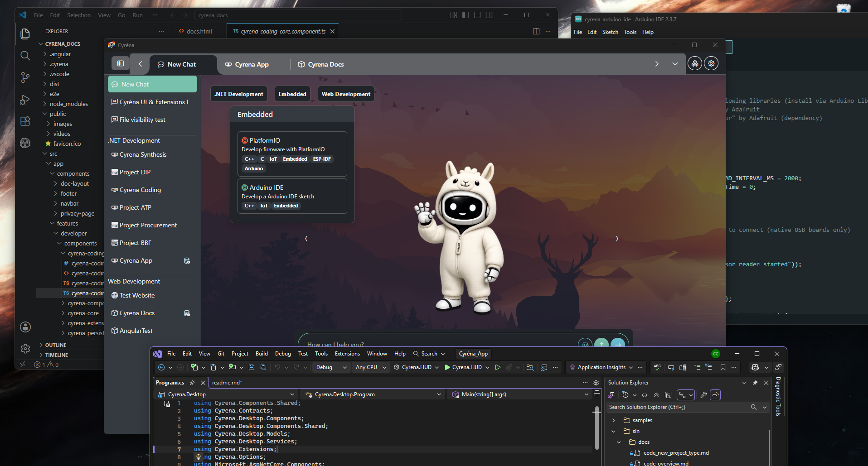Toggle pin on Program.cs tab
868x466 pixels.
pos(192,383)
